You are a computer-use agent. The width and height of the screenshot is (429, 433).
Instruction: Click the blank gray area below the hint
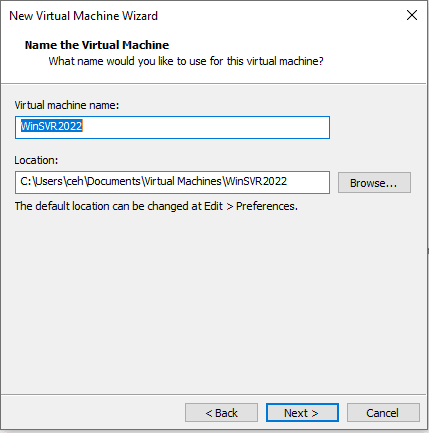tap(213, 300)
